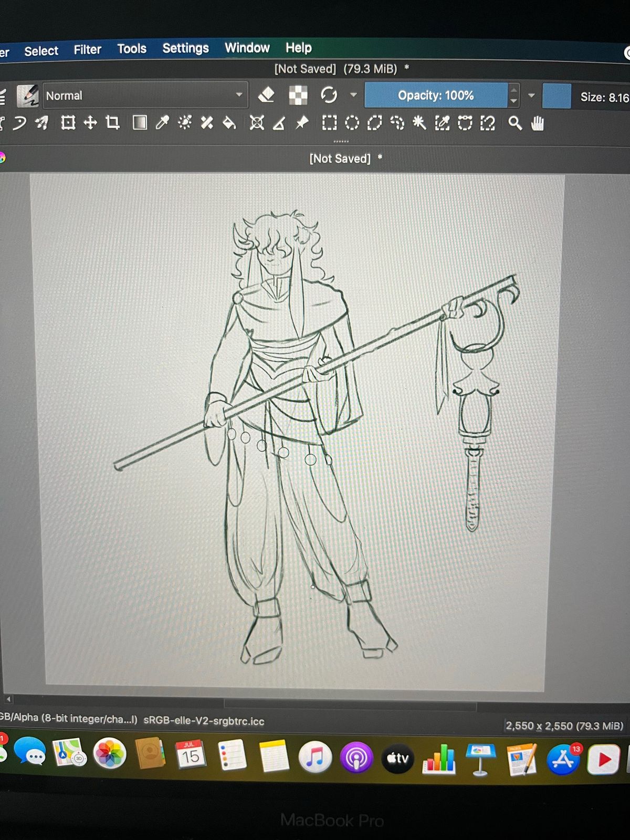Screen dimensions: 630x840
Task: Select the Reference Images pin tool
Action: pos(302,123)
